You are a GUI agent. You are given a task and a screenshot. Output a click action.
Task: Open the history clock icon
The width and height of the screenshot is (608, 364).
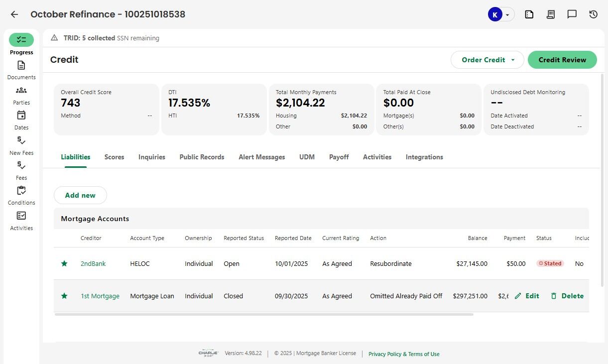593,14
